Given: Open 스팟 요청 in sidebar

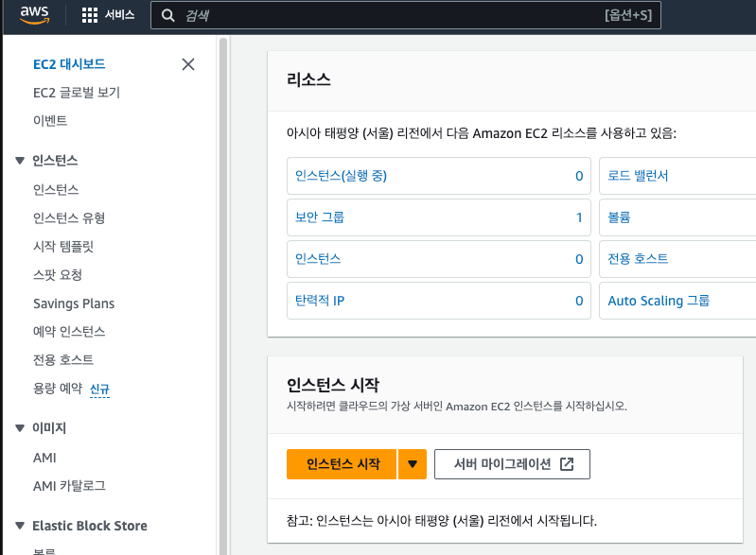Looking at the screenshot, I should coord(58,275).
